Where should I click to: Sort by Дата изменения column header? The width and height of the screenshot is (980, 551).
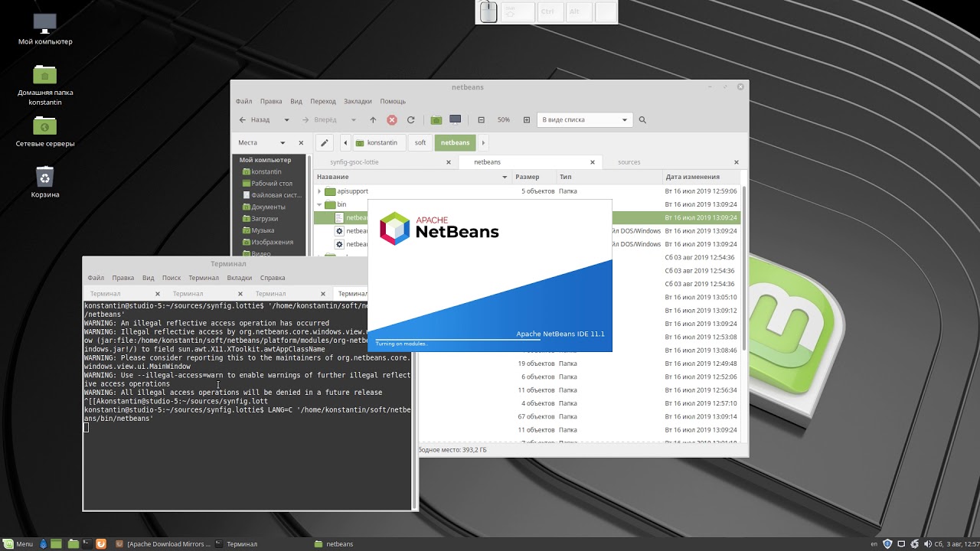click(701, 177)
